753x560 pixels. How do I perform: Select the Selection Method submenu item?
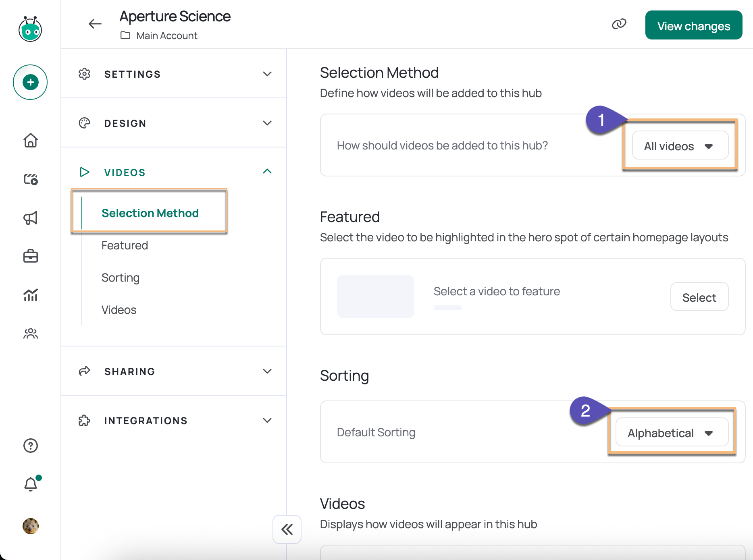(x=150, y=213)
